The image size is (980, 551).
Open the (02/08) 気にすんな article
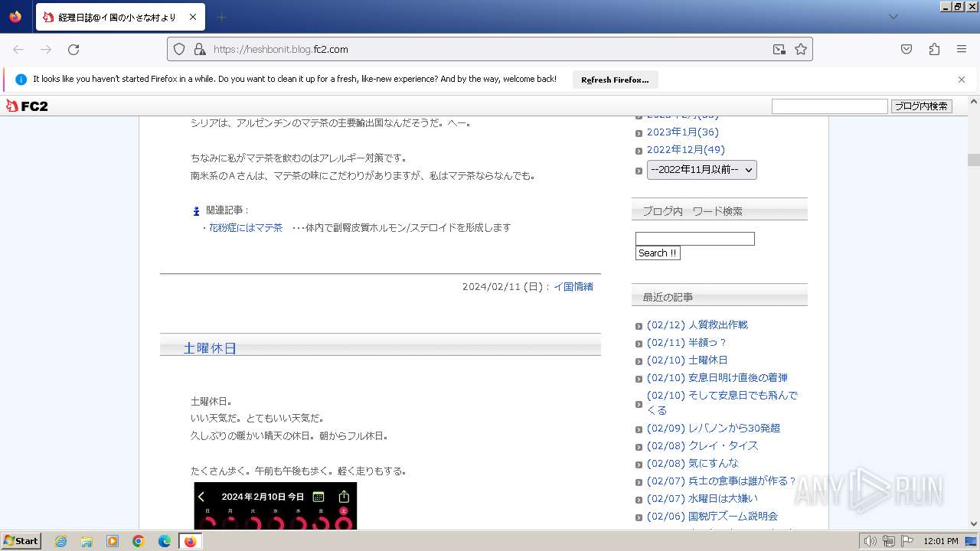(x=692, y=464)
